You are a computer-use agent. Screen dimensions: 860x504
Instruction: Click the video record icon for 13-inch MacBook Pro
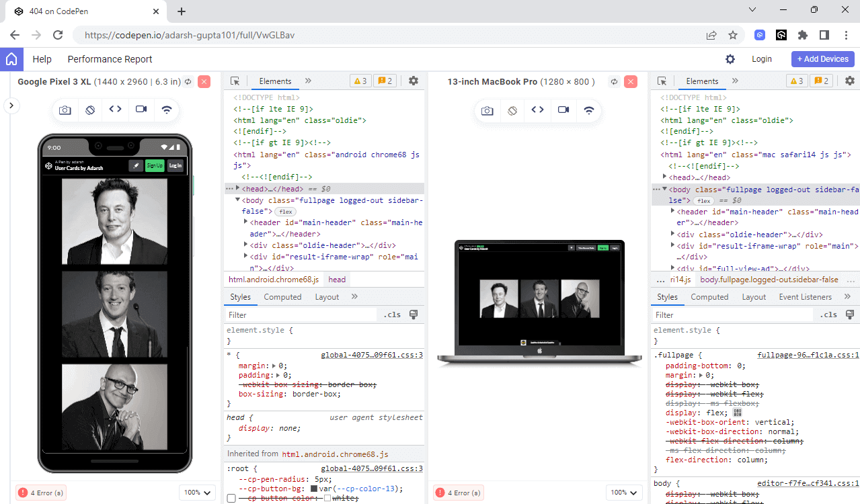(x=563, y=110)
